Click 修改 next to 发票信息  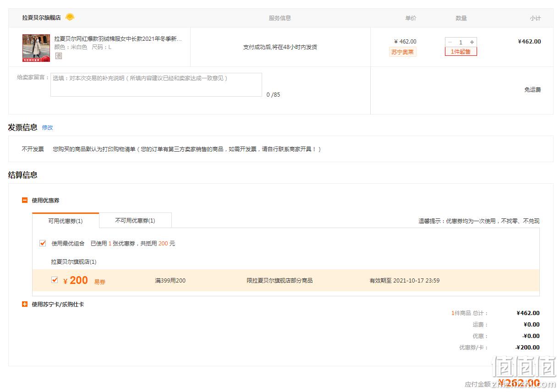point(48,128)
